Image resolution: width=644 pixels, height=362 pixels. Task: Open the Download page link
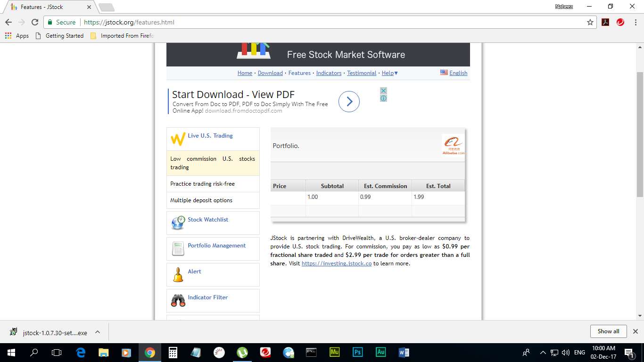(270, 73)
